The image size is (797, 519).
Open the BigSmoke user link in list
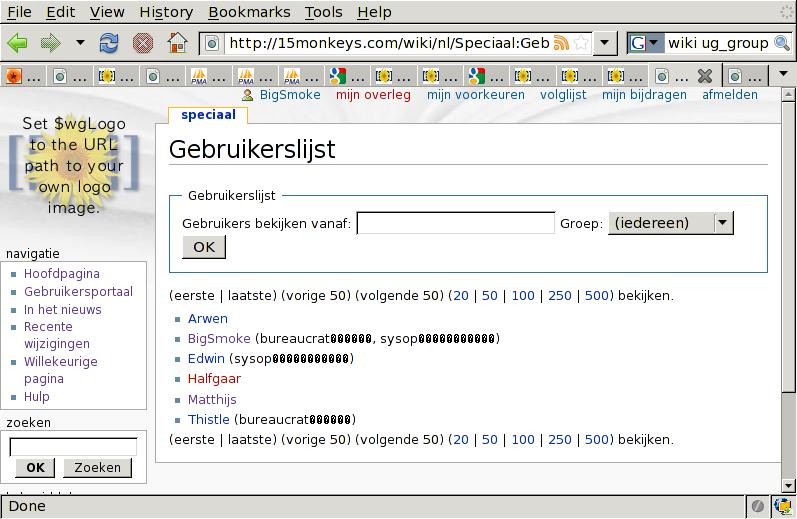[x=219, y=339]
